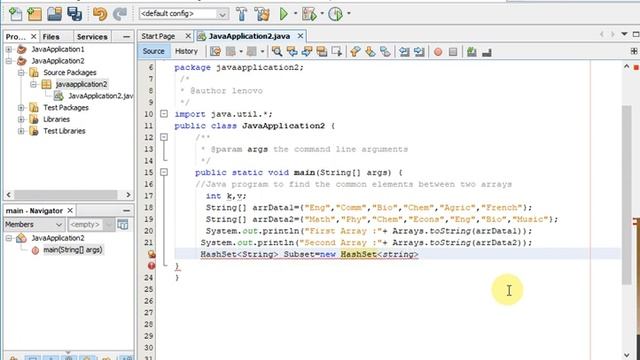The image size is (640, 360).
Task: Collapse Source Packages node
Action: click(21, 73)
